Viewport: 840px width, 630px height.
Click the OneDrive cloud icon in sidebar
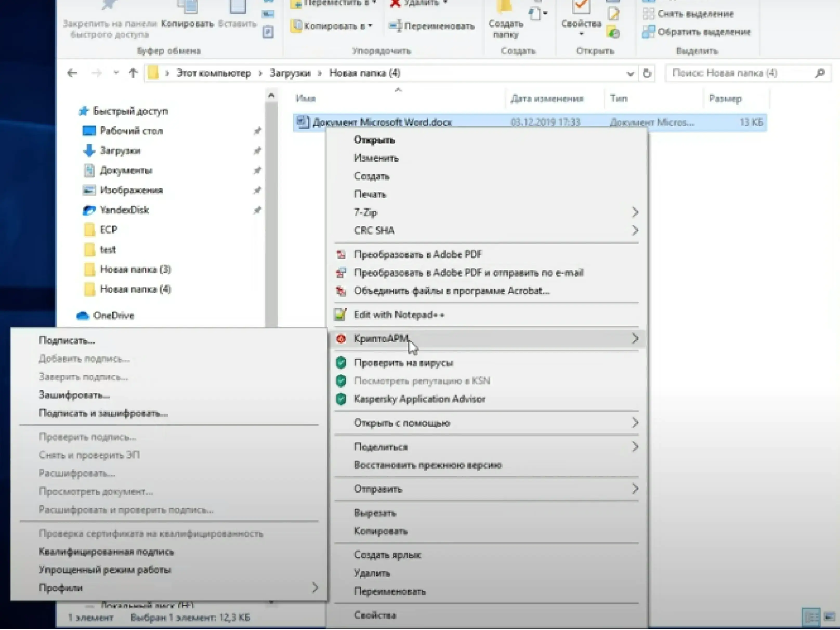[x=82, y=315]
